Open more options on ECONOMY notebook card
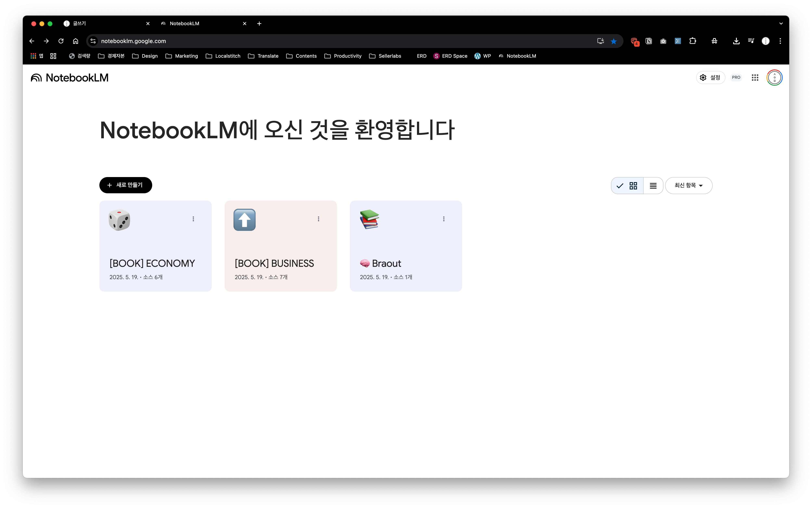 [x=193, y=219]
